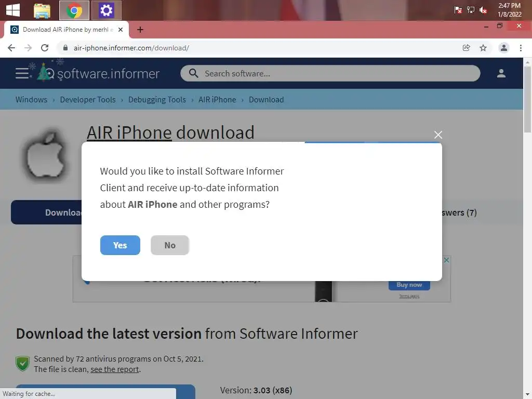Viewport: 532px width, 399px height.
Task: Go back to the previous page
Action: click(x=11, y=48)
